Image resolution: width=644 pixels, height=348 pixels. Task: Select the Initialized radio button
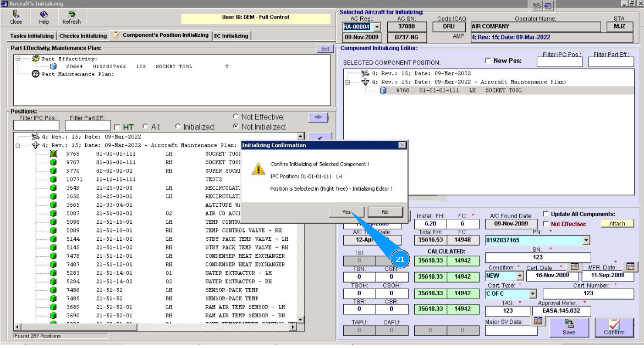click(x=178, y=126)
